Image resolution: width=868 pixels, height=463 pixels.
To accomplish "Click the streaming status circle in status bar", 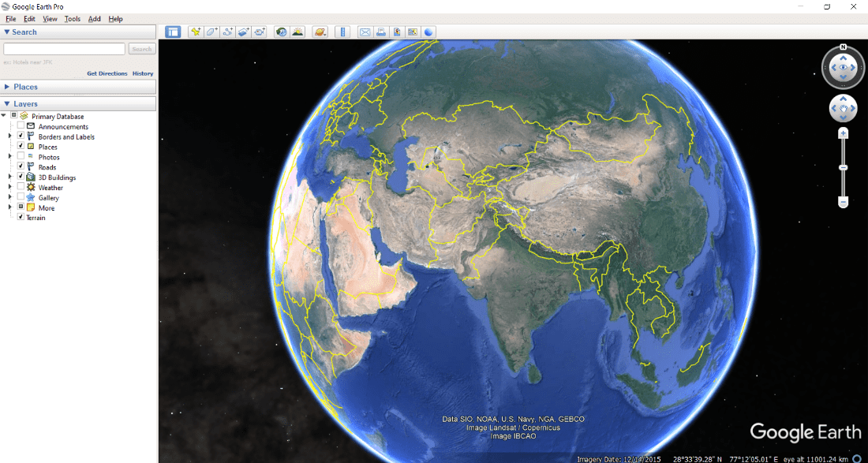I will coord(856,459).
